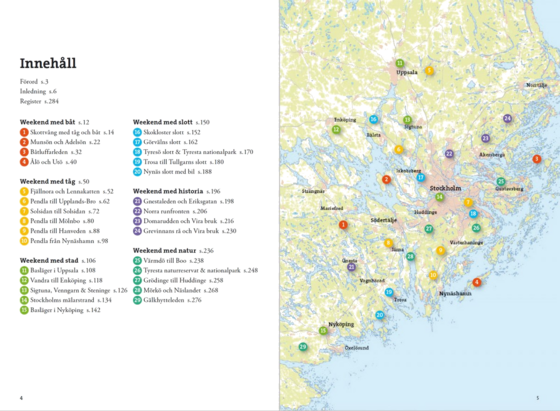
Task: Select 'Basläger i Uppsala' entry
Action: coord(58,270)
